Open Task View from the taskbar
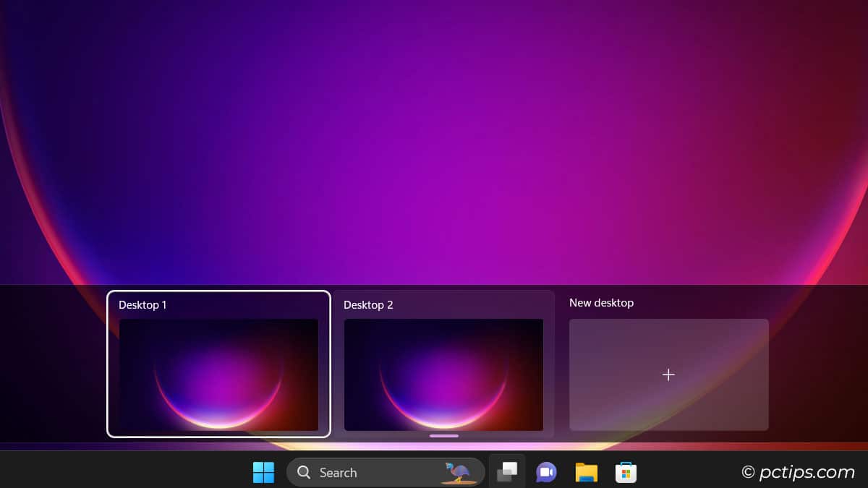This screenshot has width=868, height=488. tap(507, 471)
